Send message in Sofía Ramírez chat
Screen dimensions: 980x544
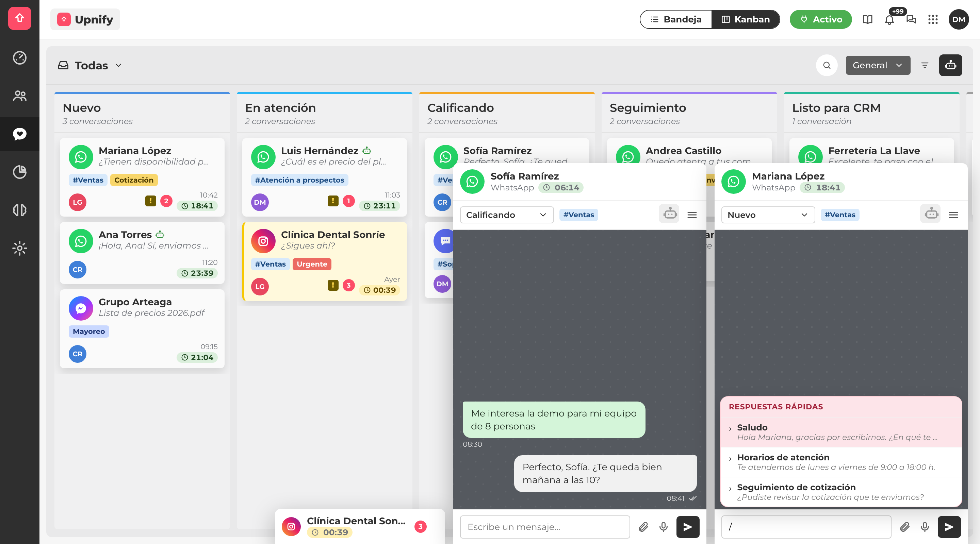[687, 527]
